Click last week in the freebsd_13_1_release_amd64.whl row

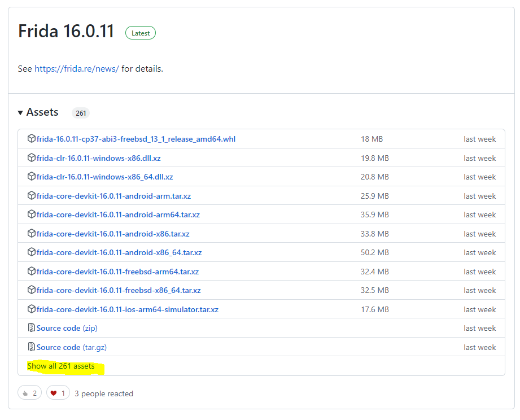click(479, 139)
